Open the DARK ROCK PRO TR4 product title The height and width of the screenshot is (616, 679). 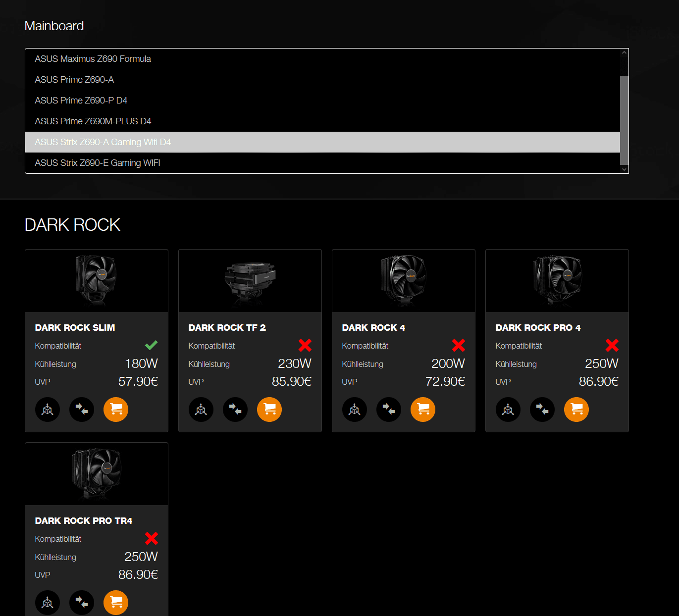point(84,521)
